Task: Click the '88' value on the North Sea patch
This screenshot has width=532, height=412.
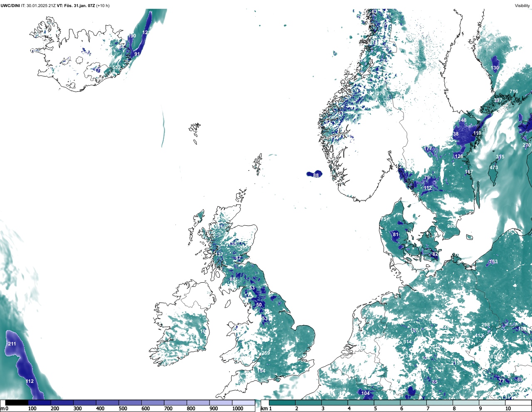Action: tap(316, 175)
